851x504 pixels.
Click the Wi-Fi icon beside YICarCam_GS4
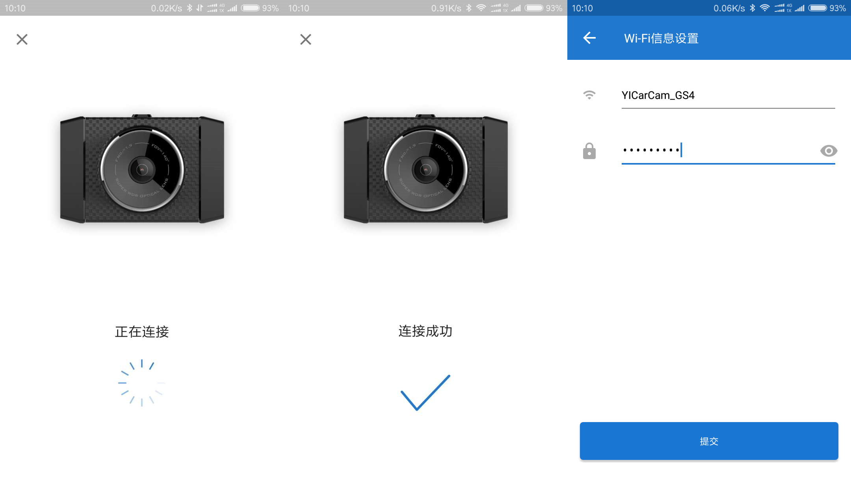[589, 95]
